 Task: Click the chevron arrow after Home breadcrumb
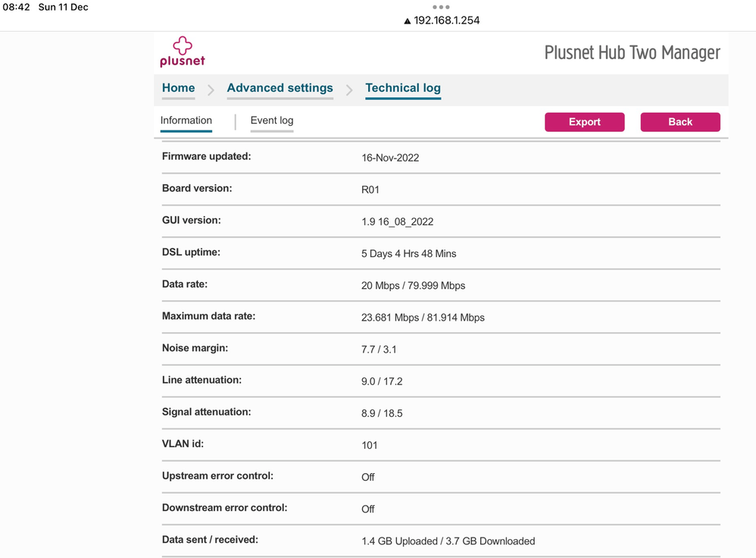tap(211, 90)
